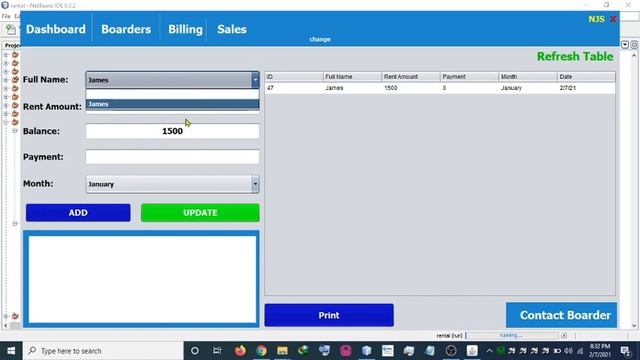Click the 'change' link in header

[320, 39]
